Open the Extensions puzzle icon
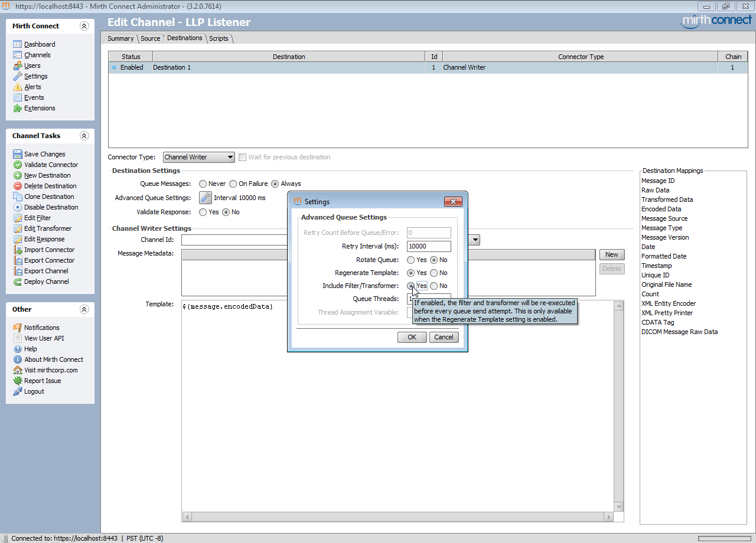The height and width of the screenshot is (543, 756). point(18,108)
